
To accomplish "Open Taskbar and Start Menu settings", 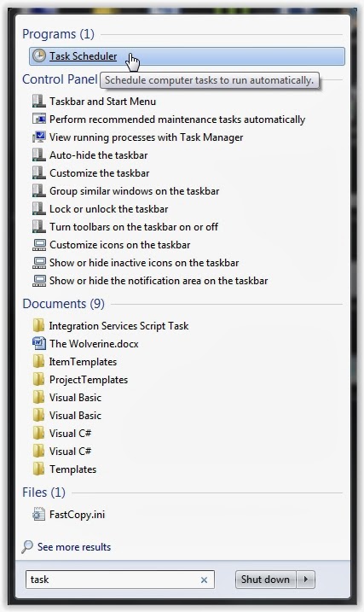I will point(102,102).
